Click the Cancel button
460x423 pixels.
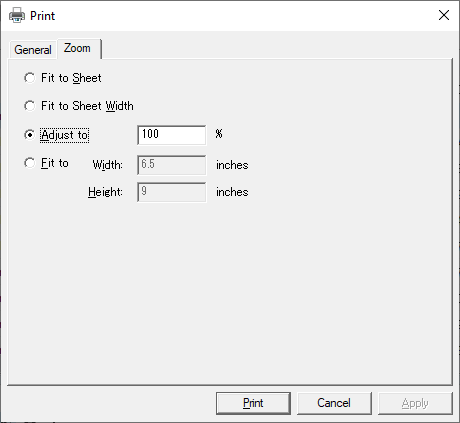(x=334, y=403)
